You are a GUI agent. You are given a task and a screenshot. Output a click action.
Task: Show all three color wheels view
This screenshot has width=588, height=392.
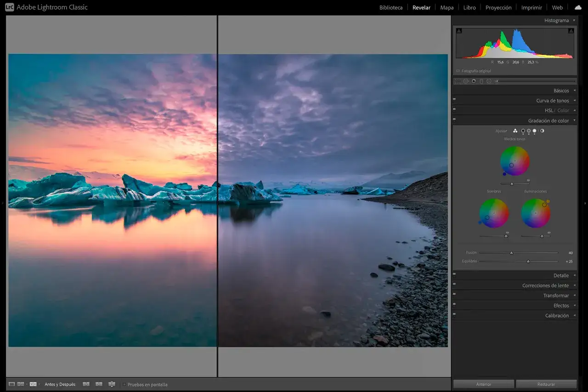515,131
